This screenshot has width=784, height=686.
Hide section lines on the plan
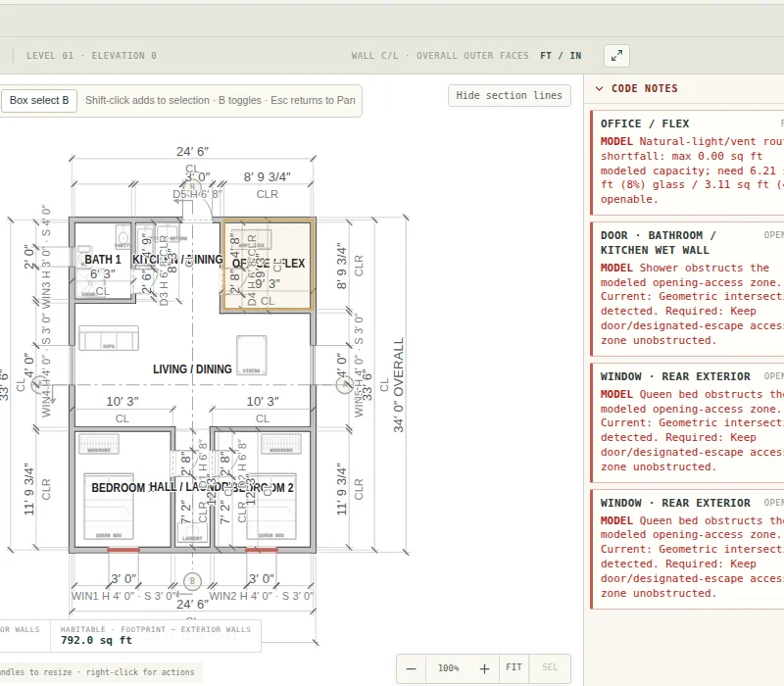[x=509, y=95]
